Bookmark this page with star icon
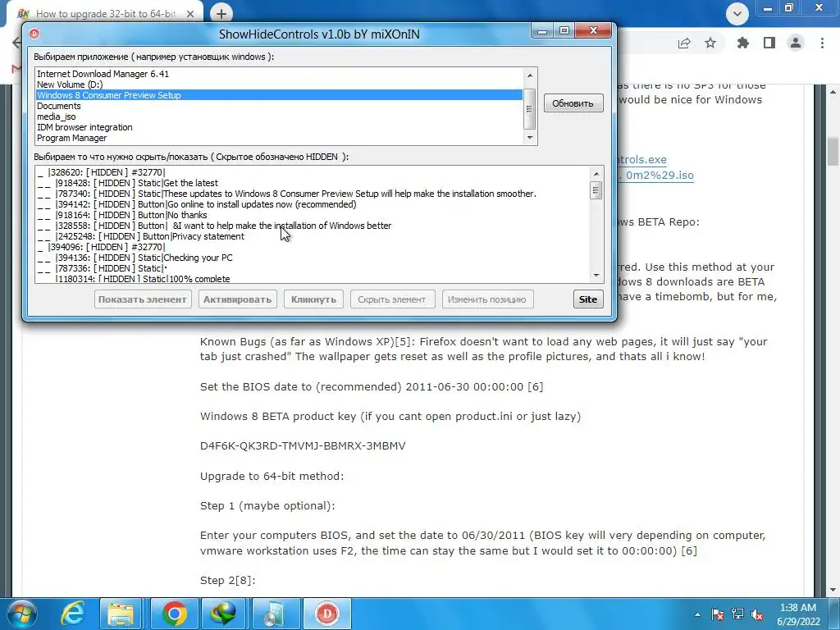840x630 pixels. (710, 43)
